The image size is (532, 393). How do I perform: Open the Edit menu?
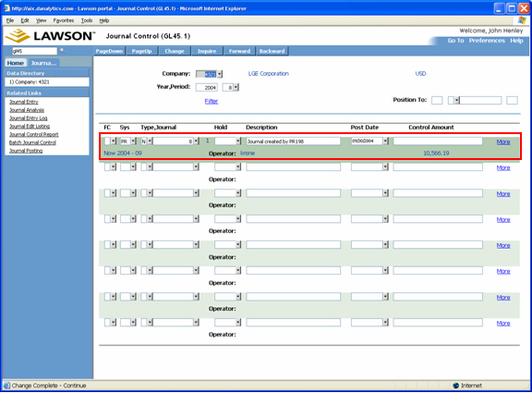coord(25,20)
